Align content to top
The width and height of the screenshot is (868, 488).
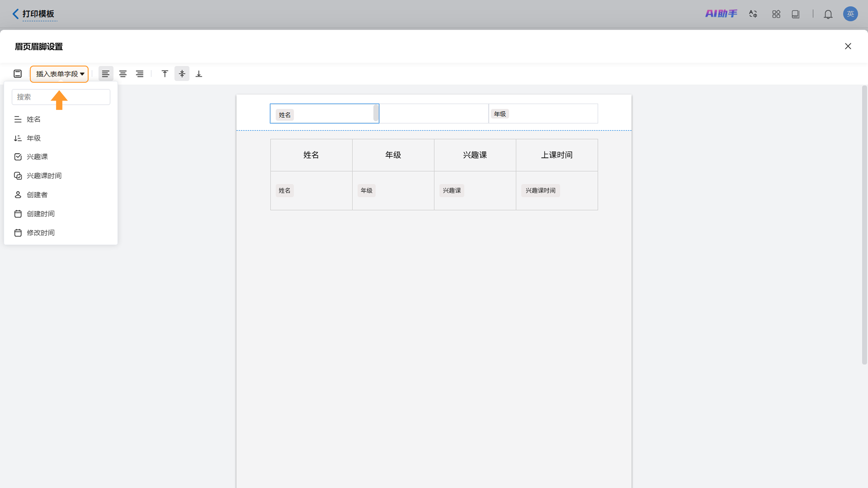(165, 74)
